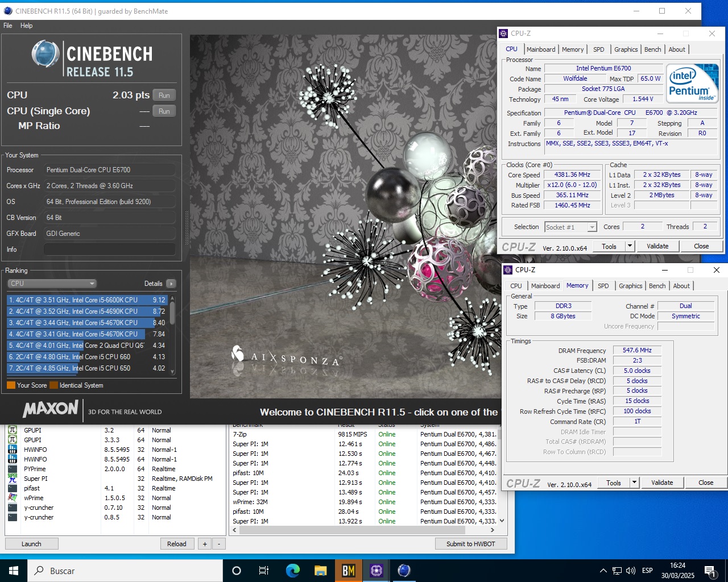The image size is (728, 582).
Task: Click the Your Score orange legend swatch
Action: [11, 385]
